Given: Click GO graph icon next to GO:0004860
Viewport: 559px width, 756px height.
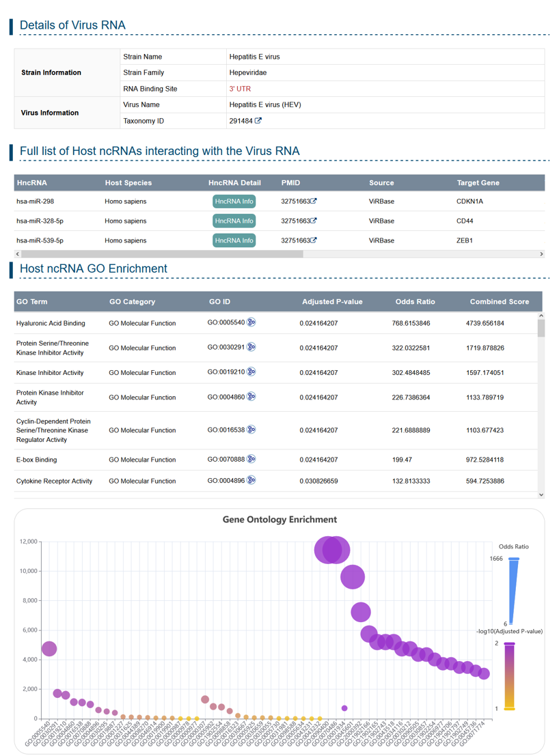Looking at the screenshot, I should point(251,397).
